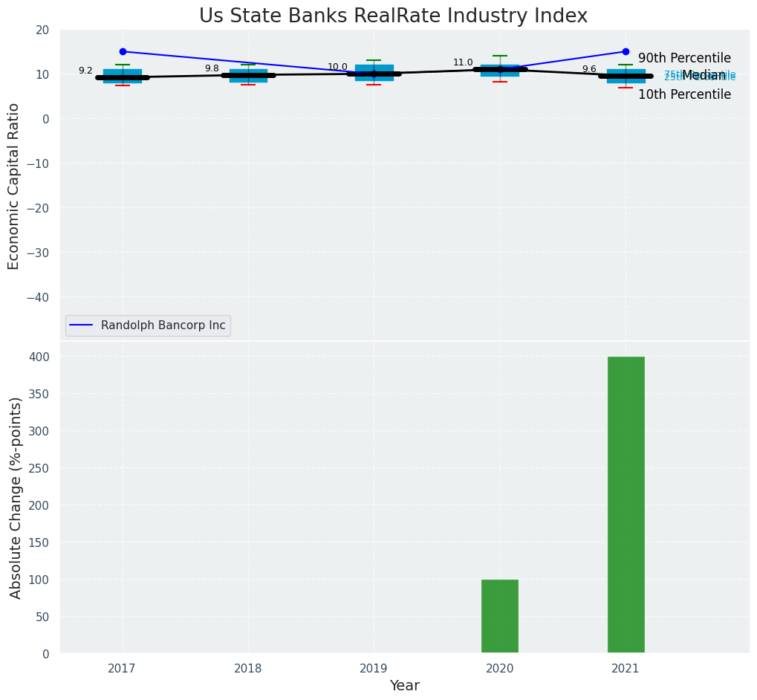Click Randolph Bancorp's blue data point for 2021
This screenshot has width=757, height=700.
tap(626, 52)
